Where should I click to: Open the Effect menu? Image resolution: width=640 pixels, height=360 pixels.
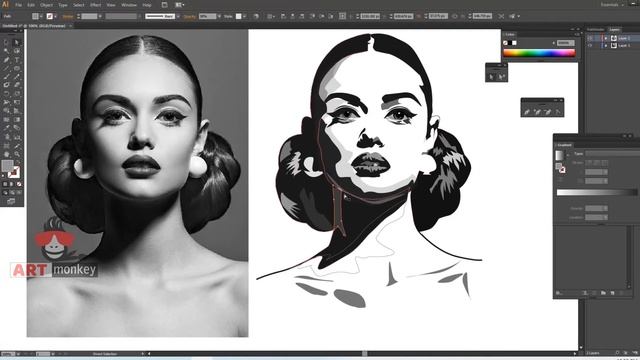(x=95, y=5)
